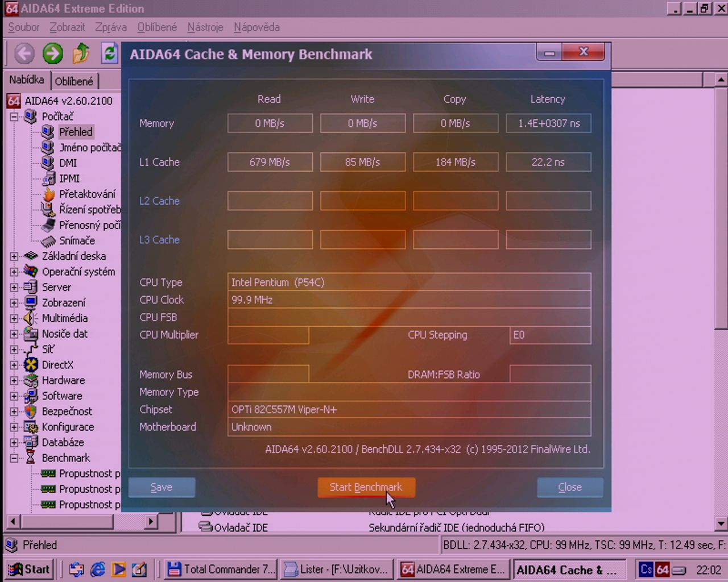Click the Software icon in tree
This screenshot has height=582, width=728.
point(31,396)
